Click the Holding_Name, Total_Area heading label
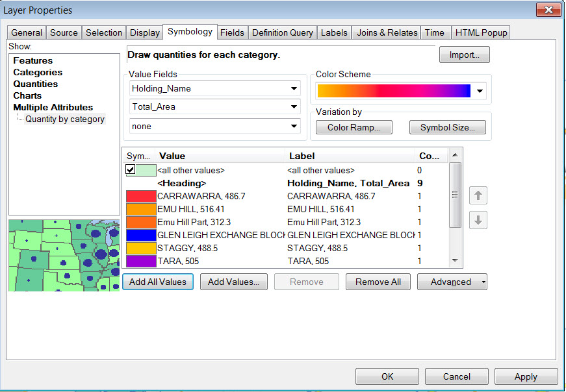This screenshot has height=392, width=566. click(x=348, y=183)
